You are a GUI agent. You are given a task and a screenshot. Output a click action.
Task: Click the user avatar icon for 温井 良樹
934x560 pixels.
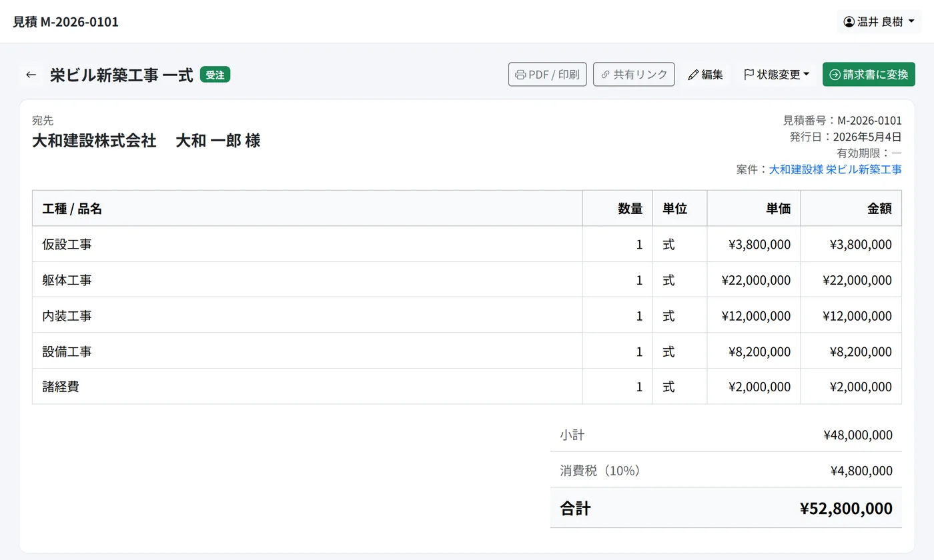click(849, 21)
